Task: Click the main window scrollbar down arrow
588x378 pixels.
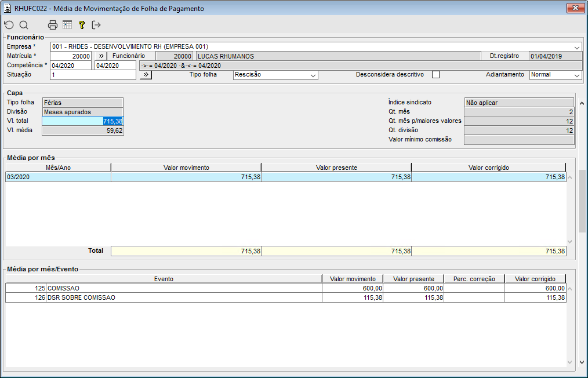Action: (x=582, y=362)
